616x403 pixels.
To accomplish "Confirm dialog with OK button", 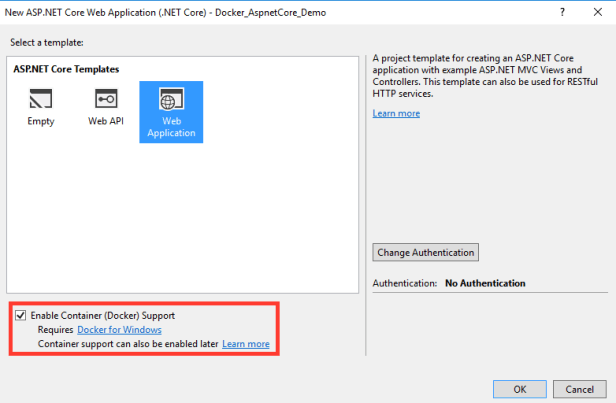I will [x=520, y=389].
